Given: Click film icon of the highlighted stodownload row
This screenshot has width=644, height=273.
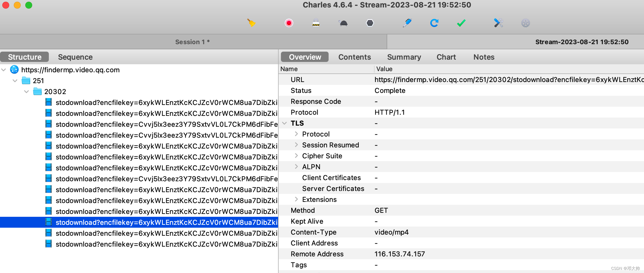Looking at the screenshot, I should [x=49, y=222].
